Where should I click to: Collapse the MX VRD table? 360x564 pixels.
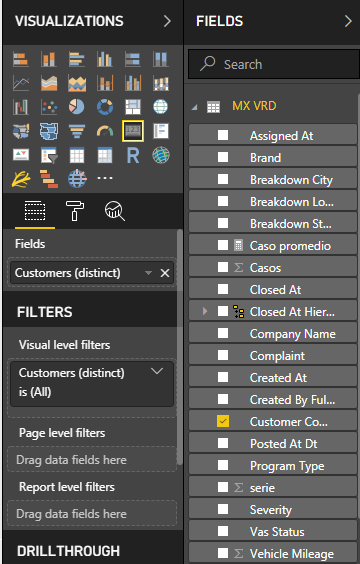[195, 107]
